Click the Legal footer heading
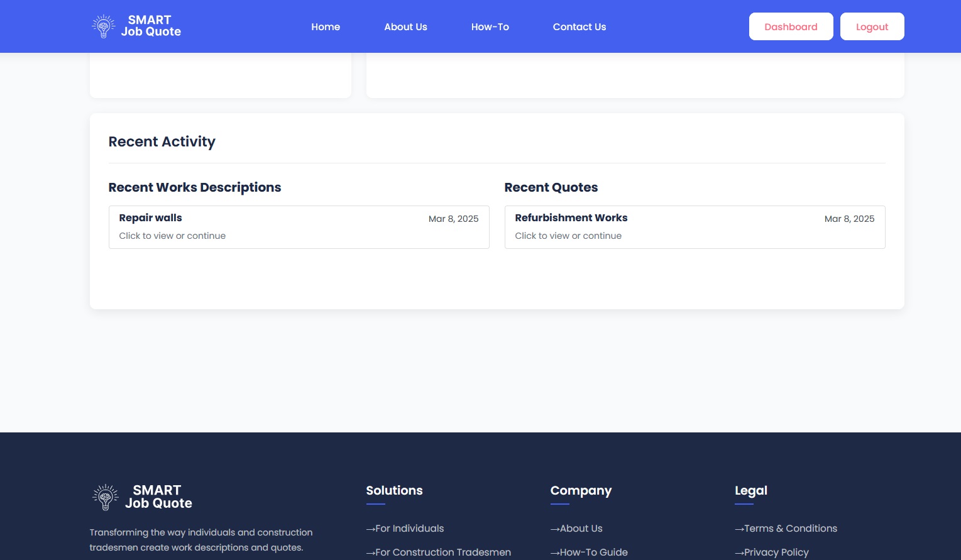 [x=751, y=491]
